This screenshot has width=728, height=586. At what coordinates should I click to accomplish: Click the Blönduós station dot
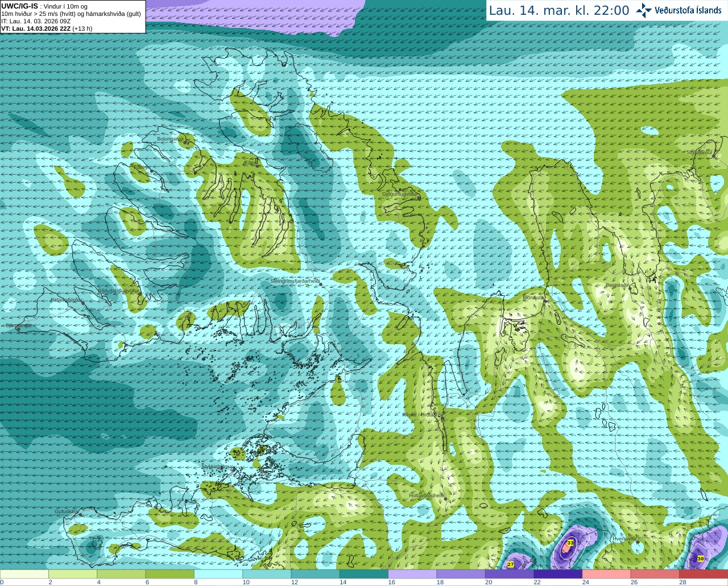pyautogui.click(x=545, y=302)
